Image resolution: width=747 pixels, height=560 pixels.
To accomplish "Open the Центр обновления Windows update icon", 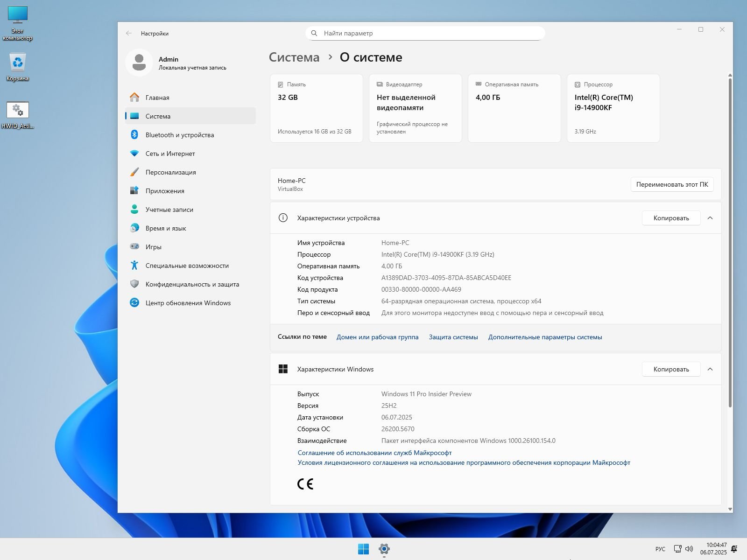I will 134,302.
